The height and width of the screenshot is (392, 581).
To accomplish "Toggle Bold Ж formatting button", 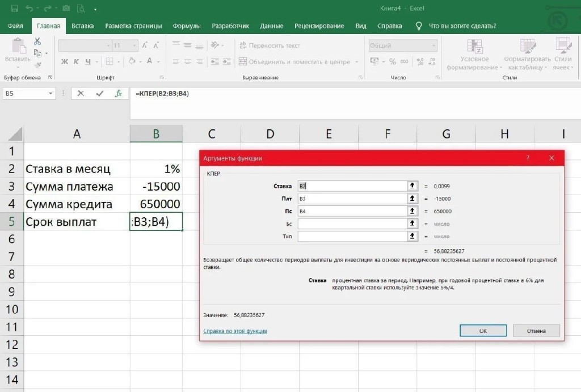I will [65, 61].
